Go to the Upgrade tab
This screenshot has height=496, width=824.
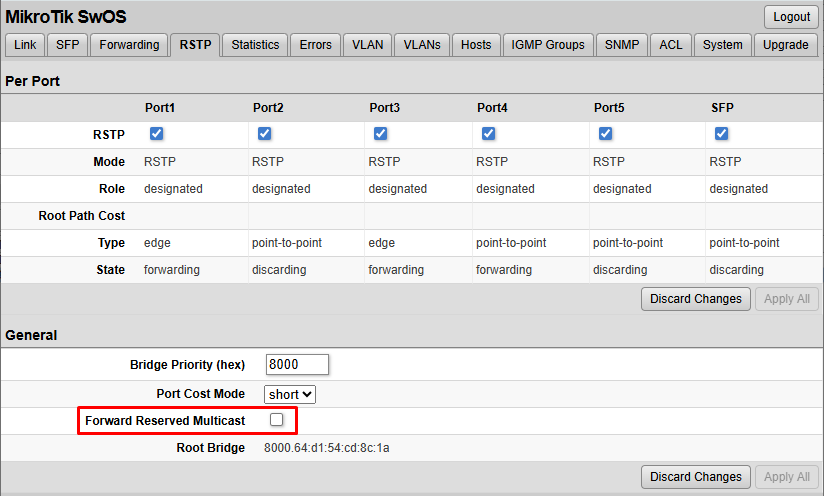pos(786,45)
